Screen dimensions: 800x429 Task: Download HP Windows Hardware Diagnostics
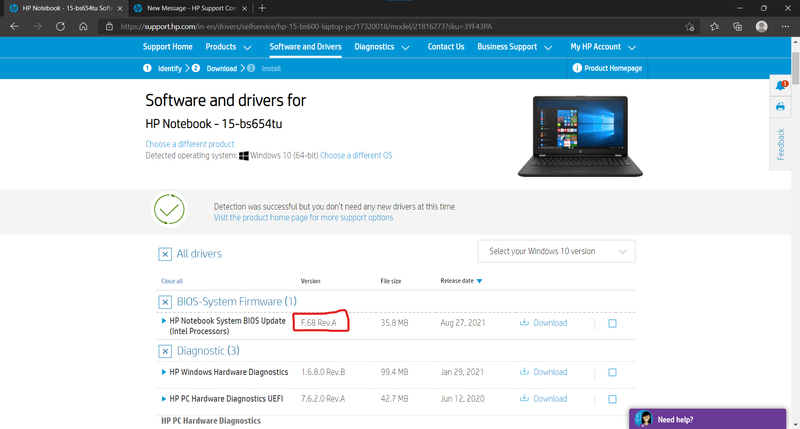pyautogui.click(x=543, y=372)
